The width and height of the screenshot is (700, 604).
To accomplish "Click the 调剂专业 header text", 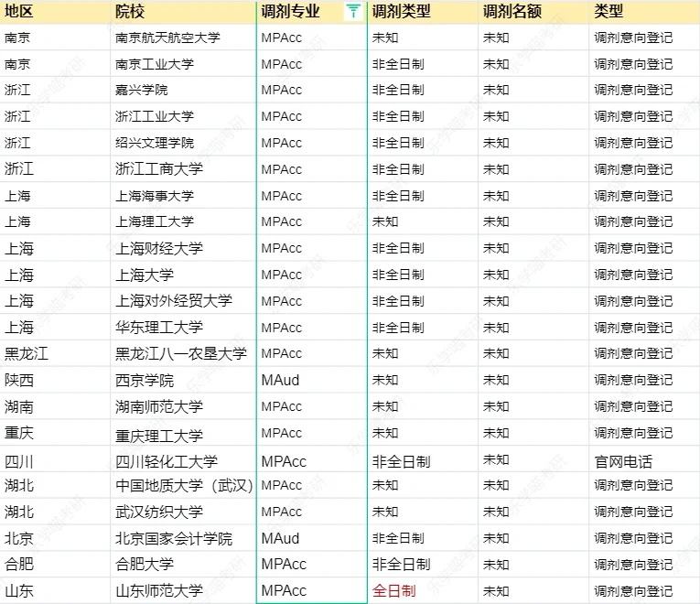I will click(290, 11).
